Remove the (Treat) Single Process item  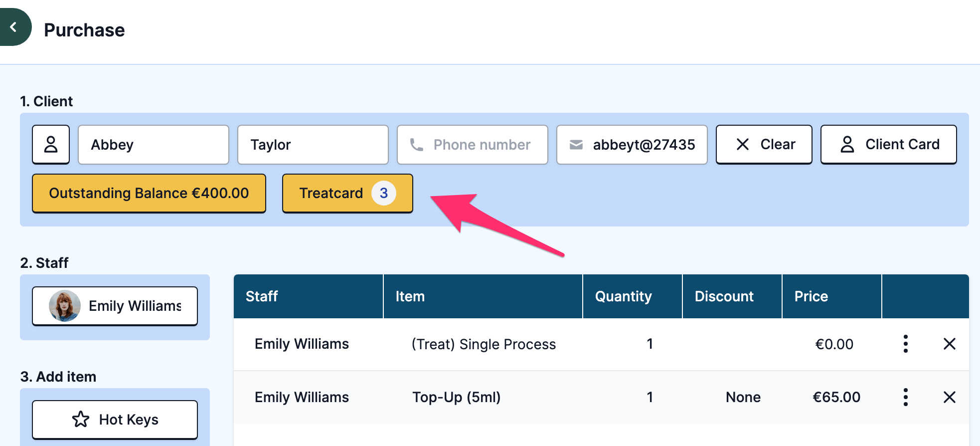point(950,344)
